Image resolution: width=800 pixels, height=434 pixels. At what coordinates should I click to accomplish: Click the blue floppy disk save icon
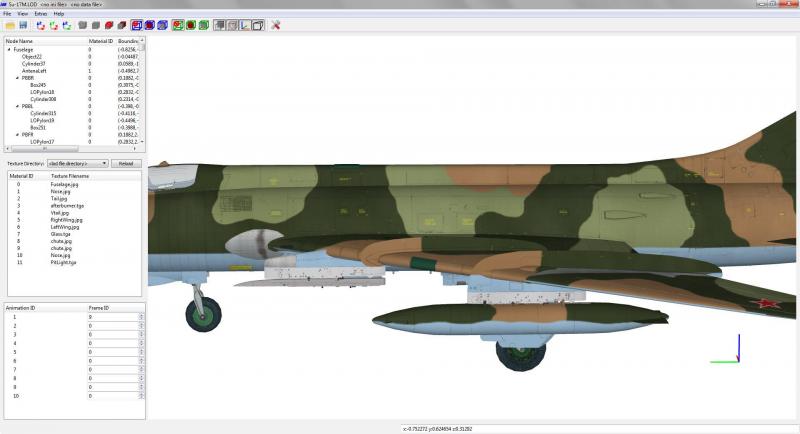tap(23, 25)
